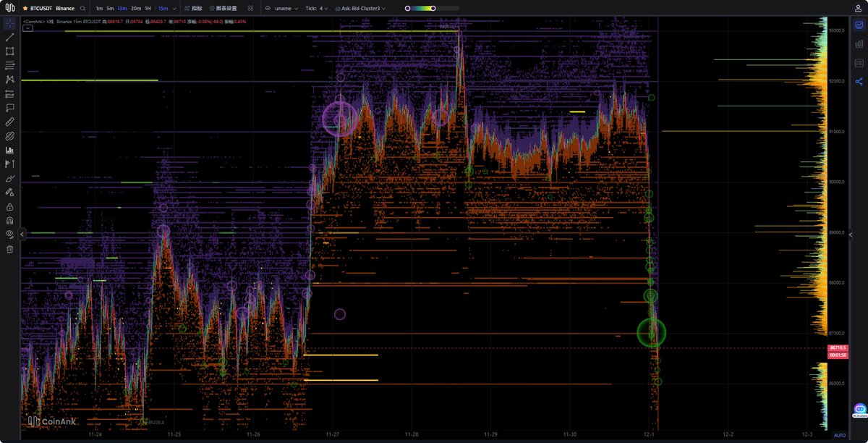Screen dimensions: 868x443
Task: Open the symbol search magnifier
Action: pos(83,8)
